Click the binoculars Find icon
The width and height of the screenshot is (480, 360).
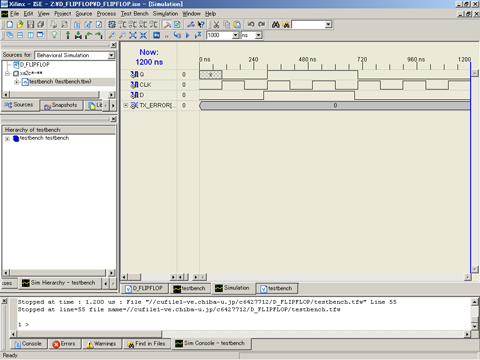(x=276, y=24)
